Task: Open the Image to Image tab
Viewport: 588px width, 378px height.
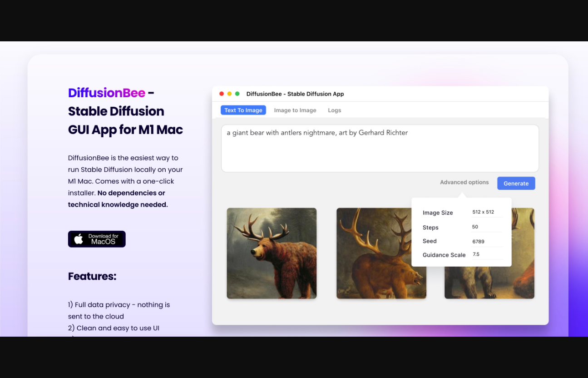Action: tap(295, 110)
